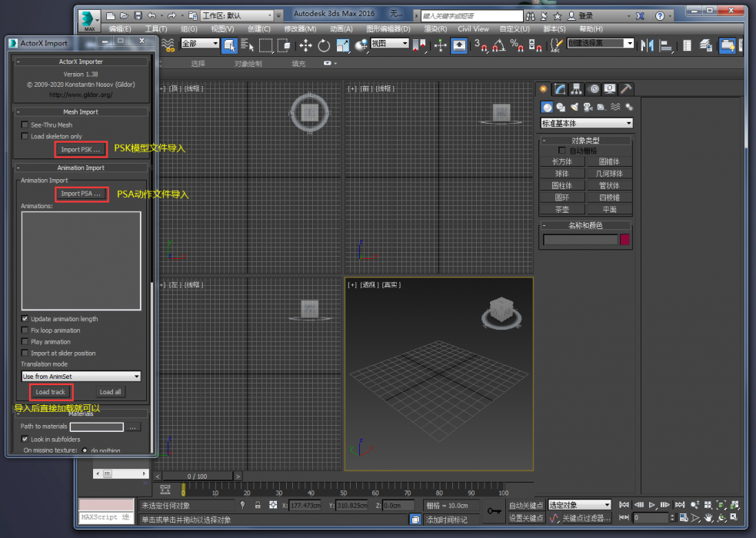Viewport: 756px width, 538px height.
Task: Click the Import PSK button
Action: (81, 149)
